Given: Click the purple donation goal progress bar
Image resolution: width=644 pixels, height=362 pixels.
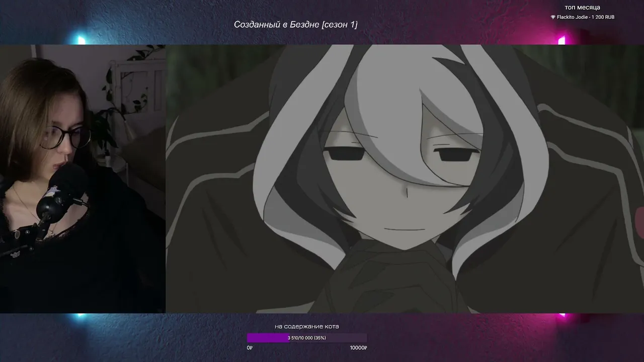Looking at the screenshot, I should click(307, 338).
